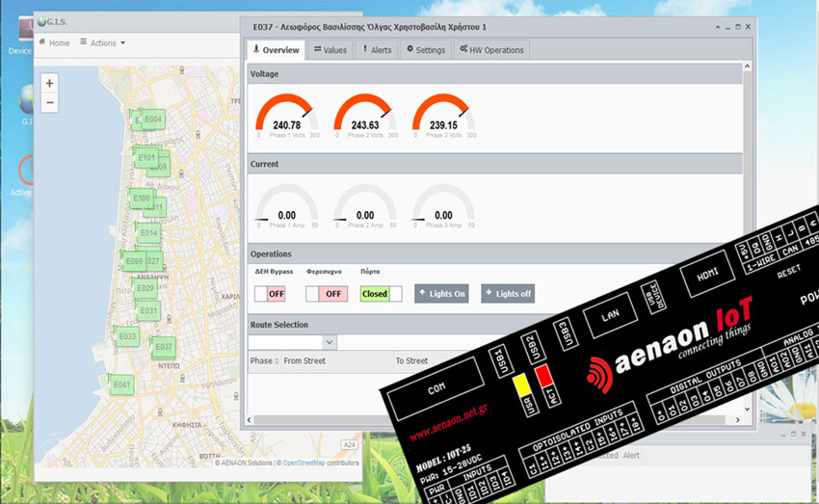Select map marker E033
819x504 pixels.
click(127, 336)
